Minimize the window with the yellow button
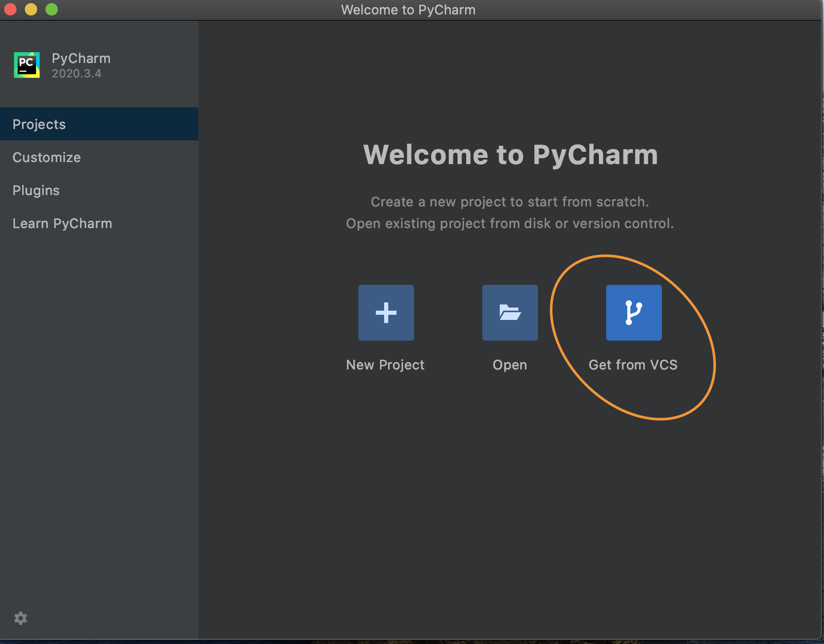This screenshot has width=824, height=644. click(31, 9)
